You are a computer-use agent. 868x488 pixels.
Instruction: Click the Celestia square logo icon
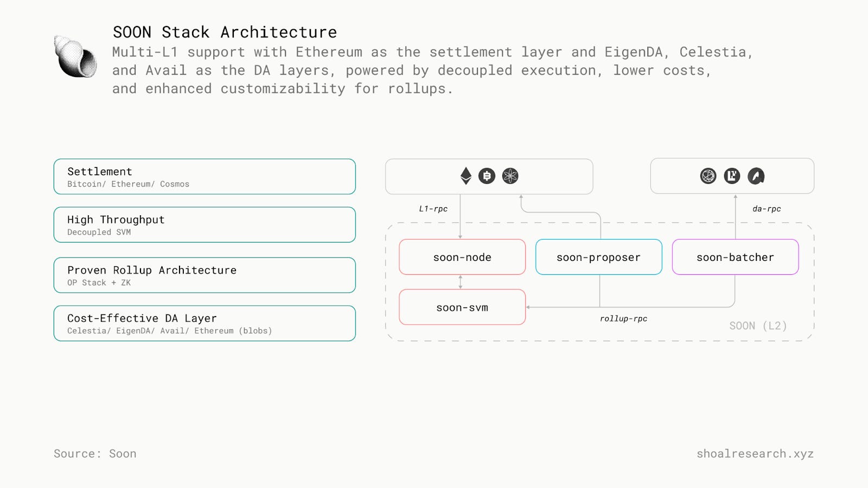[732, 176]
